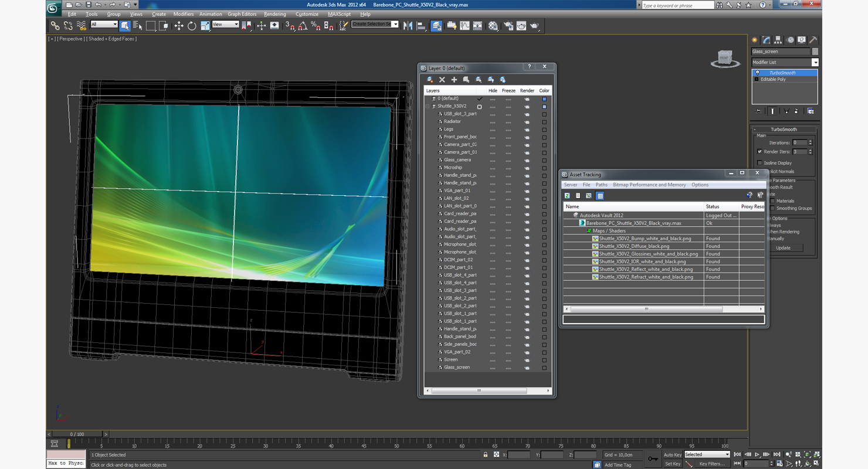This screenshot has height=469, width=868.
Task: Click Go to End playback button
Action: coord(777,455)
